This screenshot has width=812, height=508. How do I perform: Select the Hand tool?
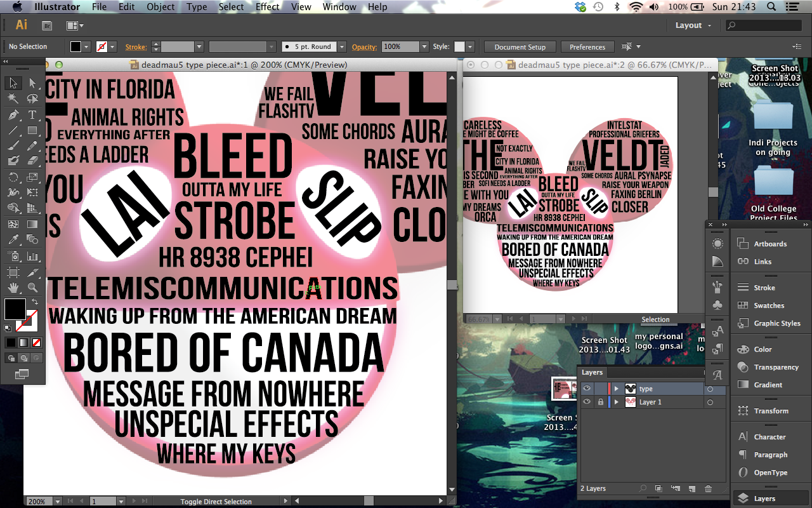(13, 288)
